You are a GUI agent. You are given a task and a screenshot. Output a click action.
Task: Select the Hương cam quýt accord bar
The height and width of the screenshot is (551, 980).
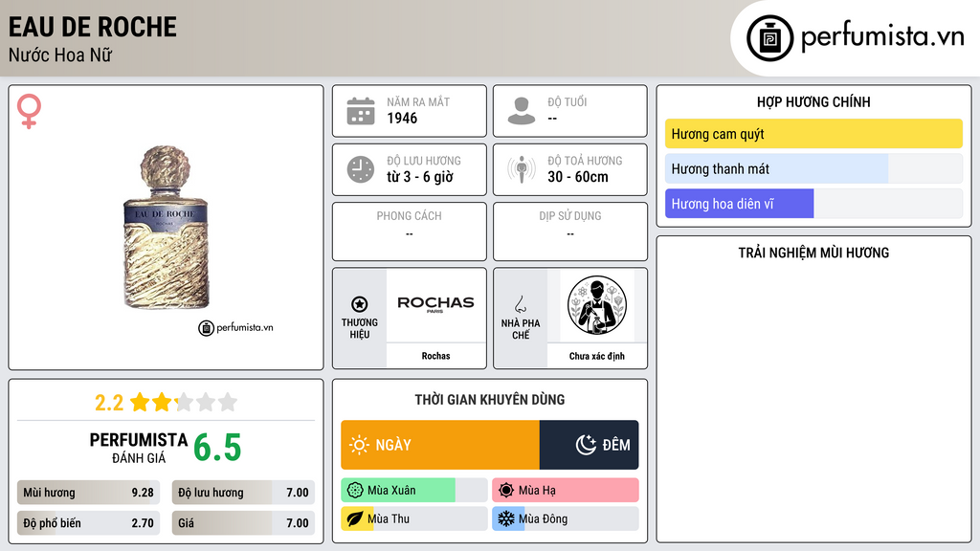click(813, 134)
